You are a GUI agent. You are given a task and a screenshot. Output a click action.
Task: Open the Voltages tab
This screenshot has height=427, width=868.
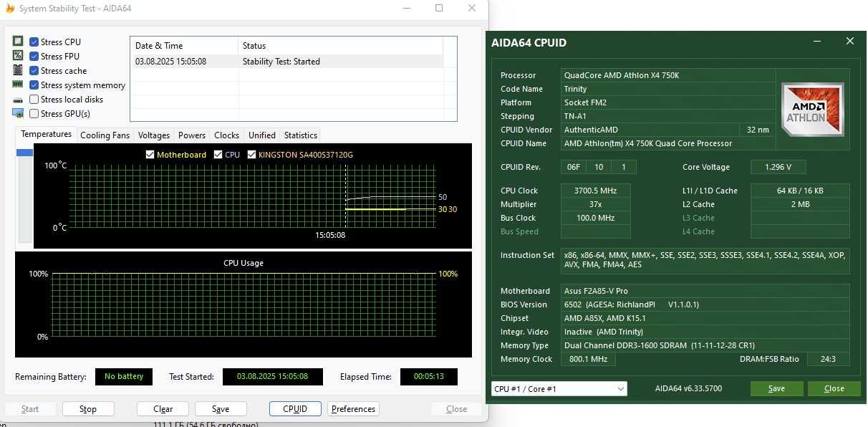pyautogui.click(x=154, y=135)
